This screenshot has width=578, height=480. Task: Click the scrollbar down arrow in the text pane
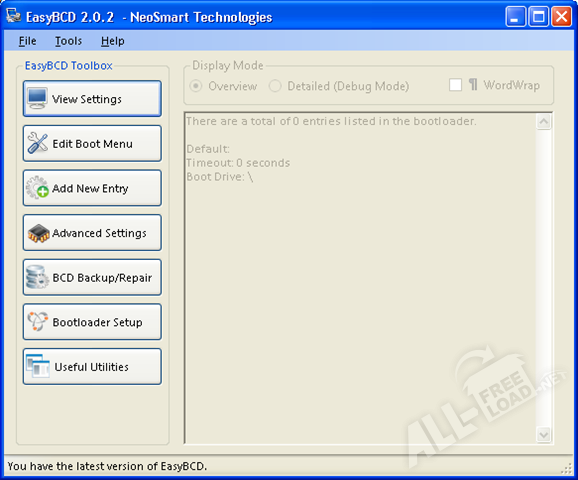[x=544, y=435]
